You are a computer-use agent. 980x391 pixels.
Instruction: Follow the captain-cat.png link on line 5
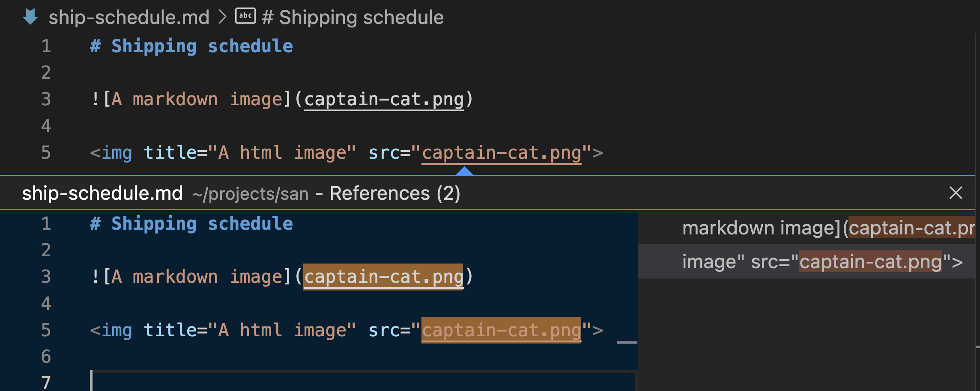502,153
